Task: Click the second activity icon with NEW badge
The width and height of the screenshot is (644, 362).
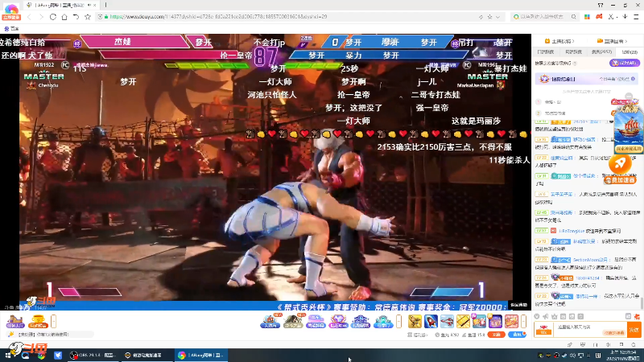Action: pyautogui.click(x=293, y=321)
